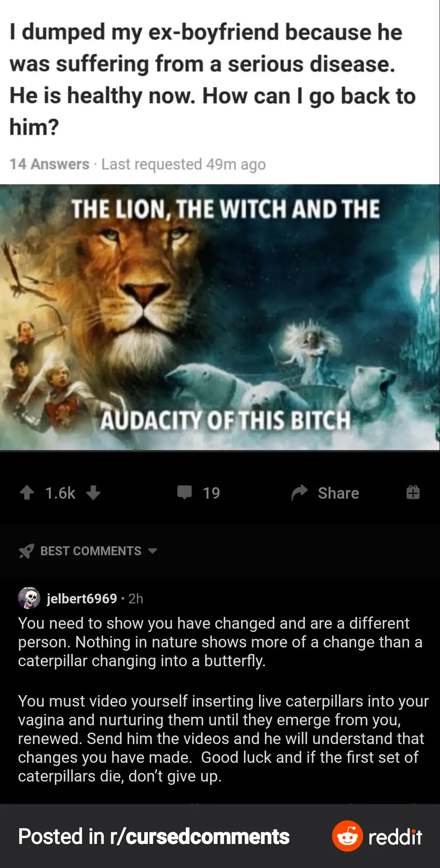Tap the share arrow icon
The image size is (440, 868).
(x=299, y=493)
